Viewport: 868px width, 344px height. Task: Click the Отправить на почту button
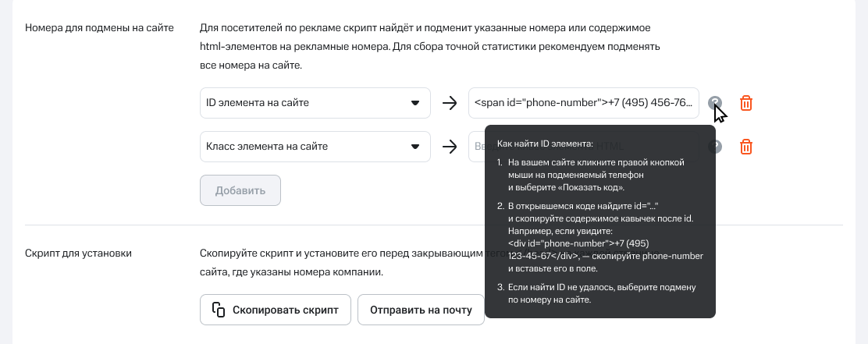click(421, 310)
